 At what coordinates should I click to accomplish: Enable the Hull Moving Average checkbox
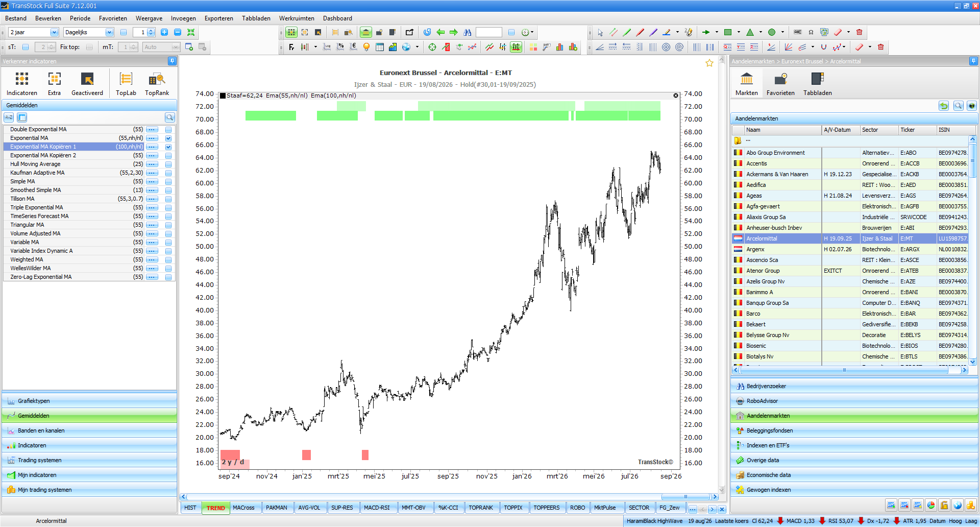tap(168, 164)
